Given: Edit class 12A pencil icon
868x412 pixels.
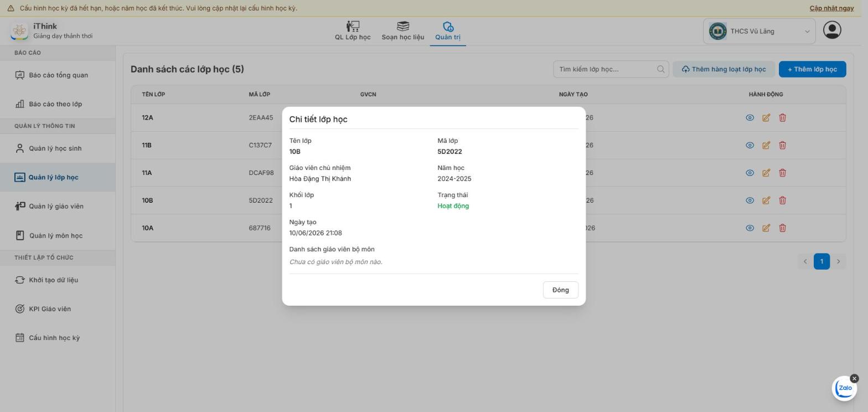Looking at the screenshot, I should click(766, 117).
